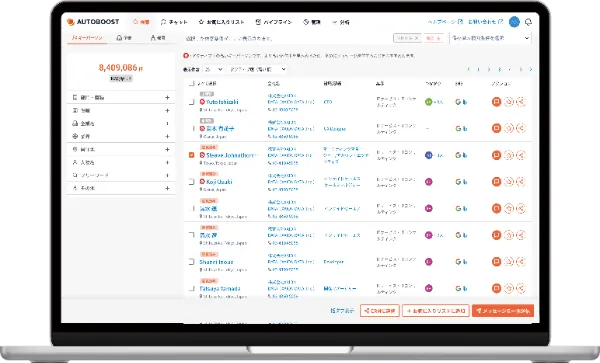The width and height of the screenshot is (600, 363).
Task: Open the favorites list tab with star
Action: 221,22
